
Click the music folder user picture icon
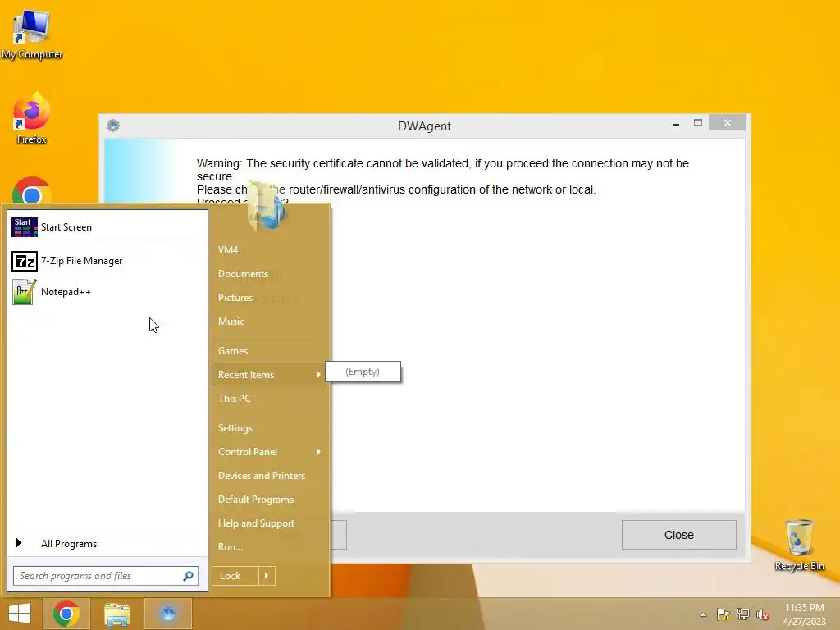click(x=267, y=206)
